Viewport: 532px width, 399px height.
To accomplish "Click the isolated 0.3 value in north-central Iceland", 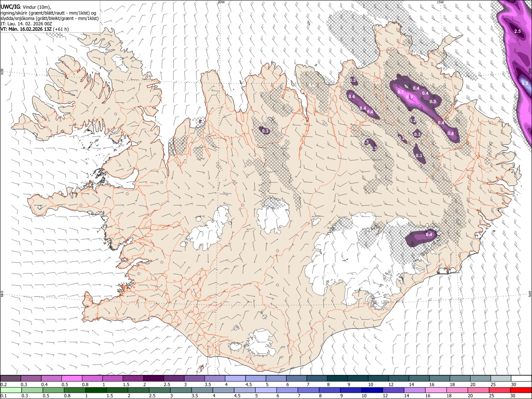I will pyautogui.click(x=266, y=131).
